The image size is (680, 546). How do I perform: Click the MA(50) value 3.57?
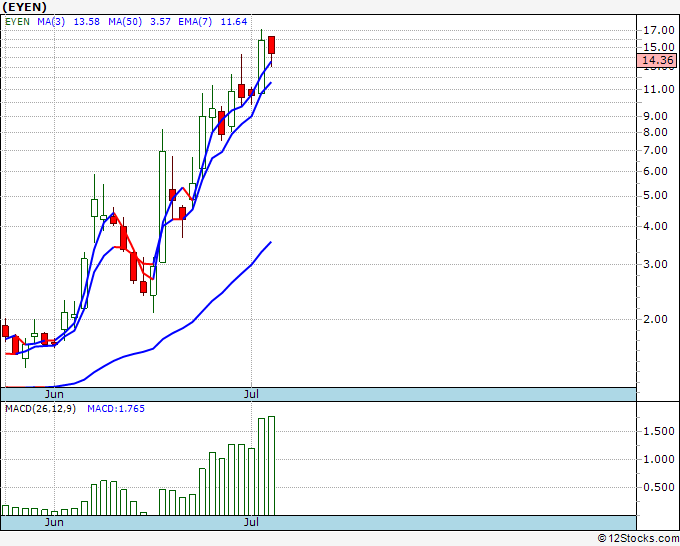pos(160,22)
